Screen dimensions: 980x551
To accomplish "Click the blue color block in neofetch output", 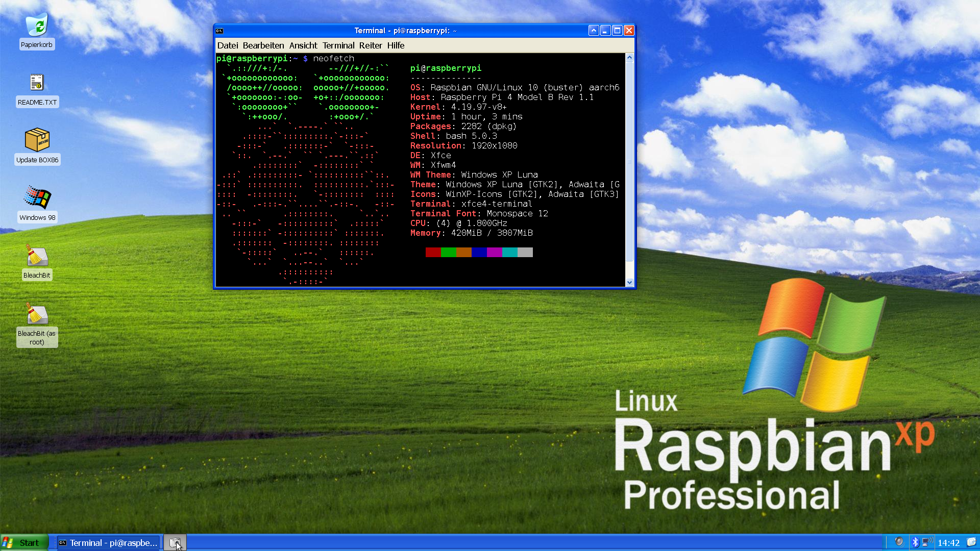I will (479, 252).
